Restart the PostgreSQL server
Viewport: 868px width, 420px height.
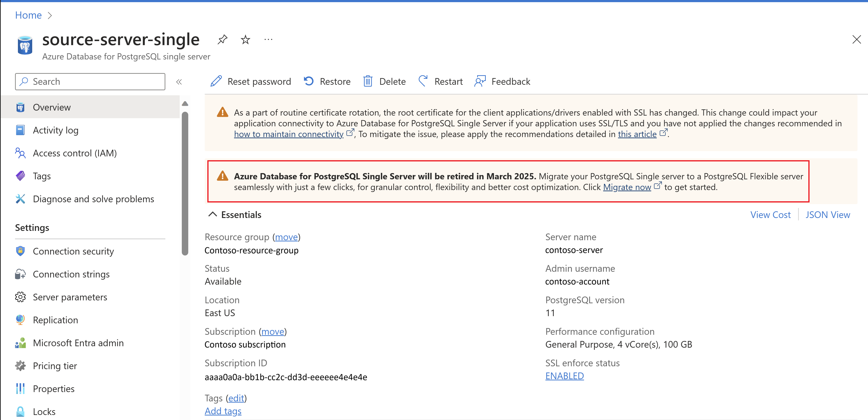point(440,81)
